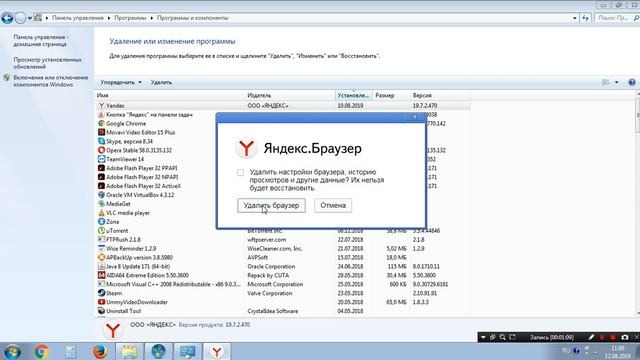Screen dimensions: 640x360
Task: Open address bar history dropdown arrow
Action: click(x=575, y=18)
